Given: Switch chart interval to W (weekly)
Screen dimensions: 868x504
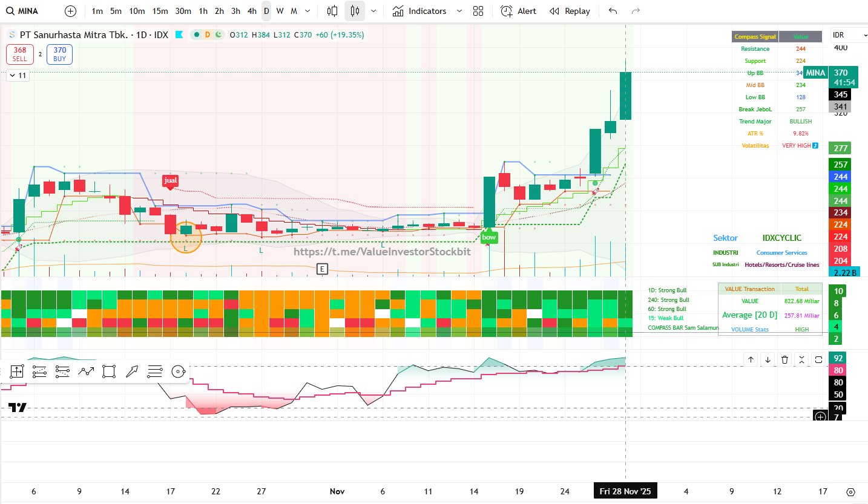Looking at the screenshot, I should pyautogui.click(x=280, y=11).
